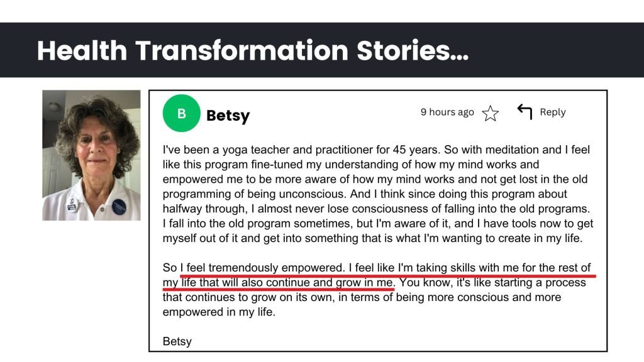Click sentence 'So I feel tremendously empowered'
644x362 pixels.
coord(254,268)
